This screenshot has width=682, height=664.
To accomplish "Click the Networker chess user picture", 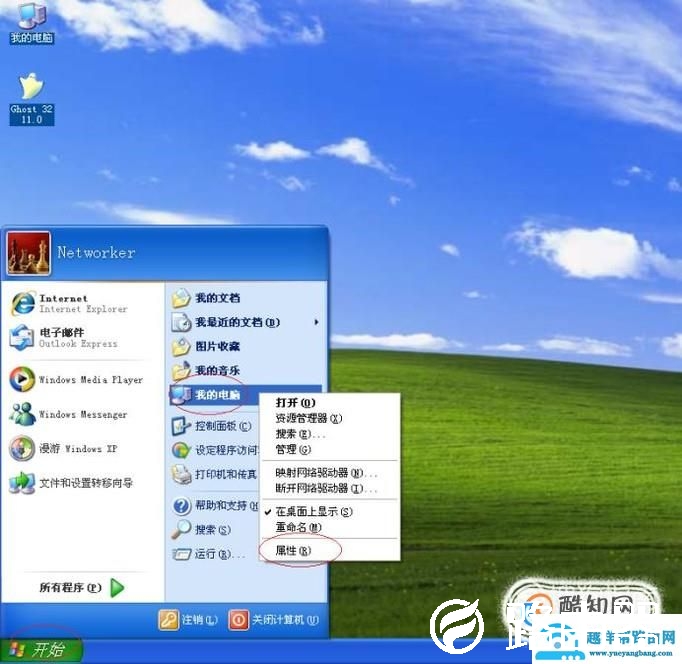I will [29, 254].
